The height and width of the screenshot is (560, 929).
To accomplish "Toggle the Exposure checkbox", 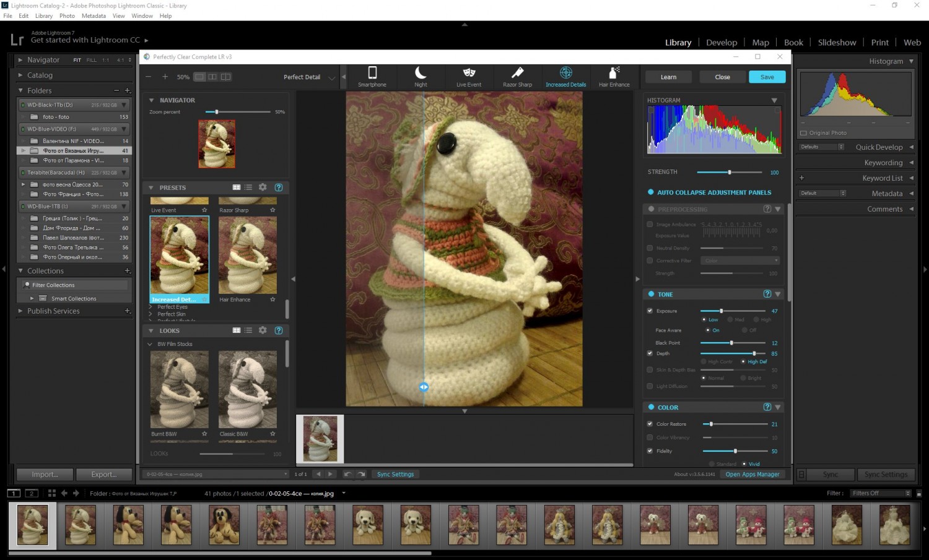I will (x=650, y=311).
